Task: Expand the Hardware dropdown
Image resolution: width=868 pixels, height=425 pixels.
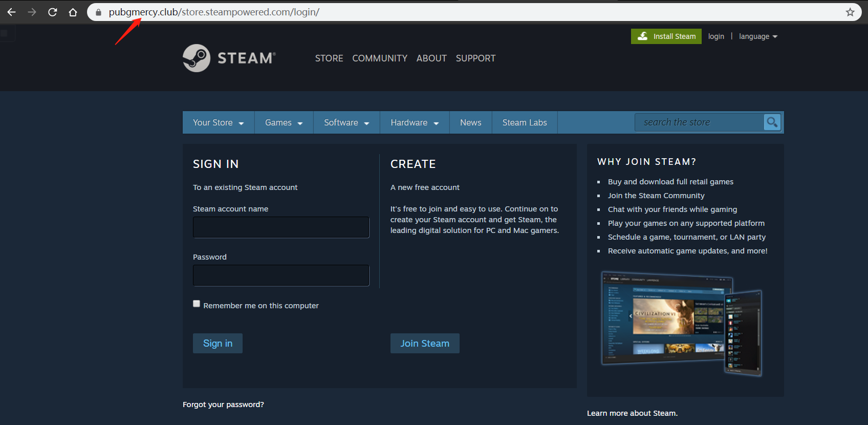Action: (415, 122)
